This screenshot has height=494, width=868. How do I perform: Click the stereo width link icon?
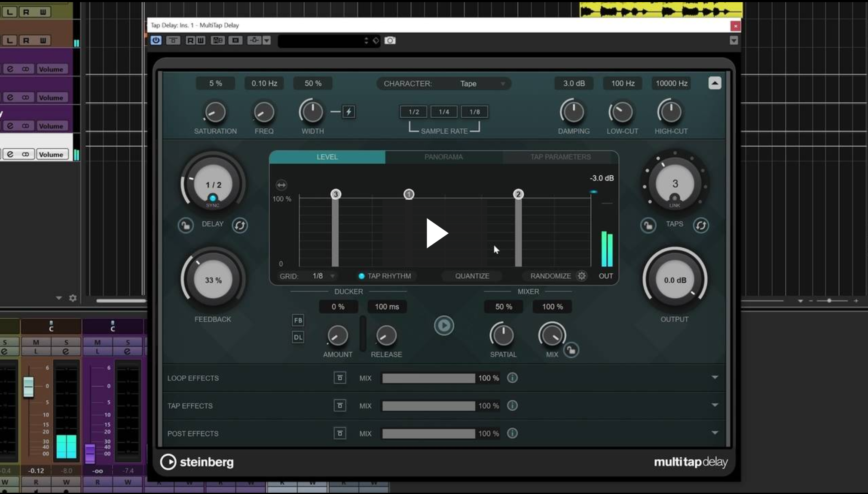[x=348, y=112]
